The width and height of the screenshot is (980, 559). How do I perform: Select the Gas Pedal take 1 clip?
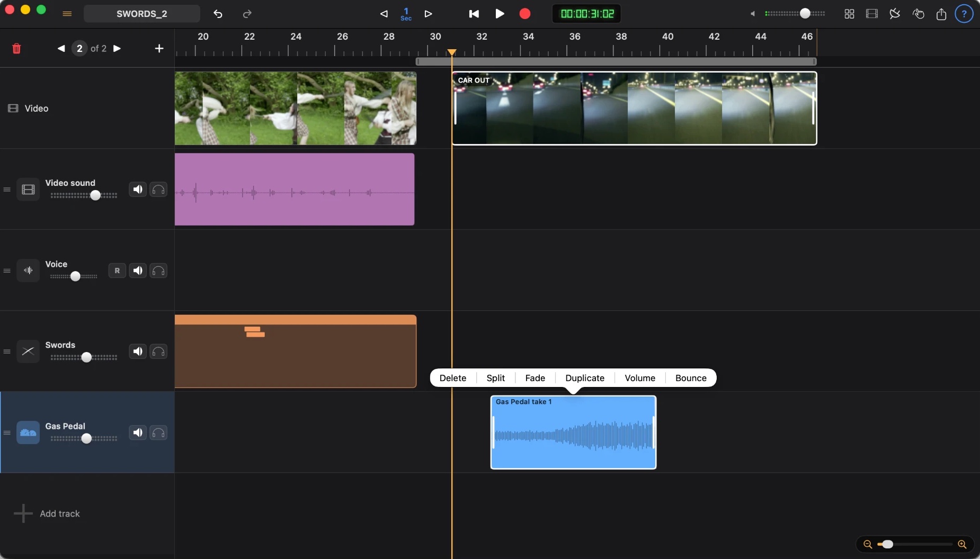tap(573, 432)
